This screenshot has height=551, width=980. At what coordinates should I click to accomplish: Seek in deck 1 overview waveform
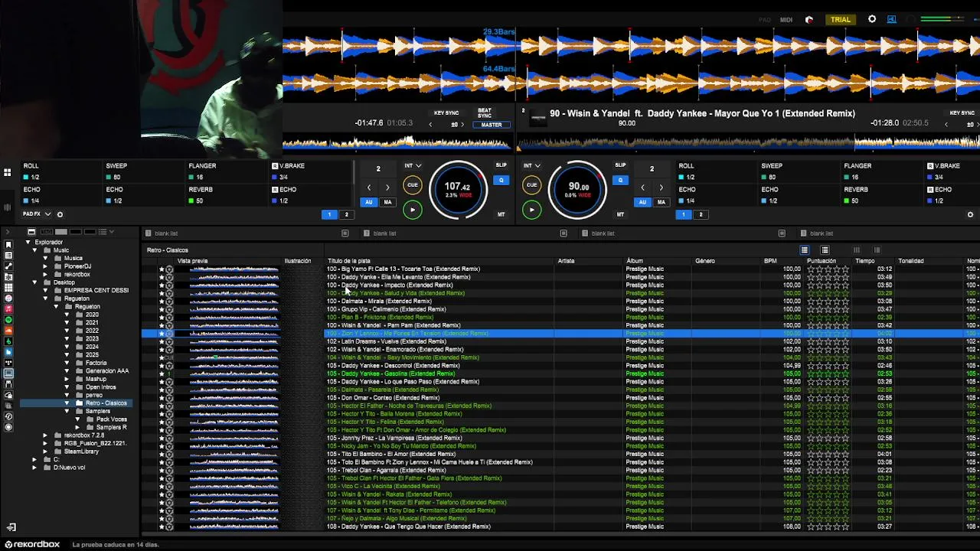(397, 143)
